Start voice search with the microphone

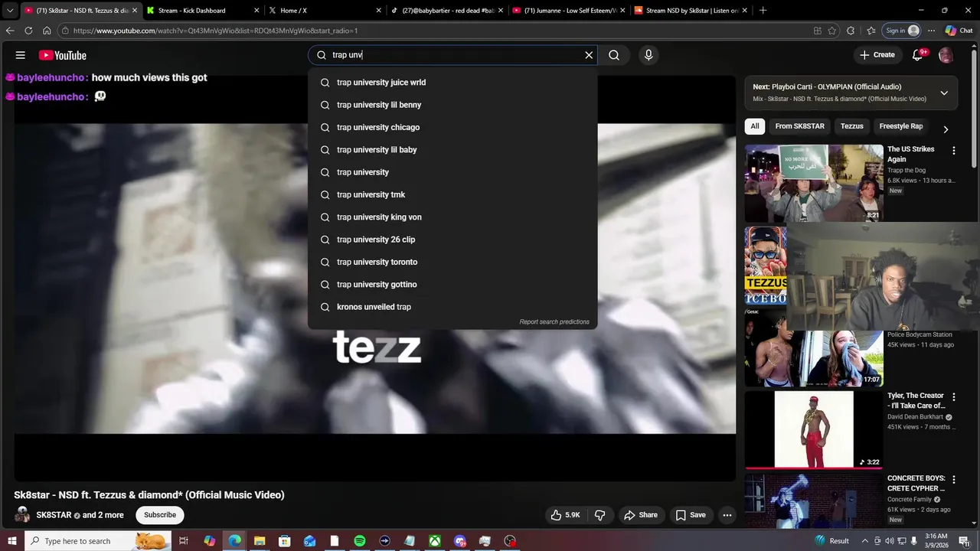[x=648, y=55]
